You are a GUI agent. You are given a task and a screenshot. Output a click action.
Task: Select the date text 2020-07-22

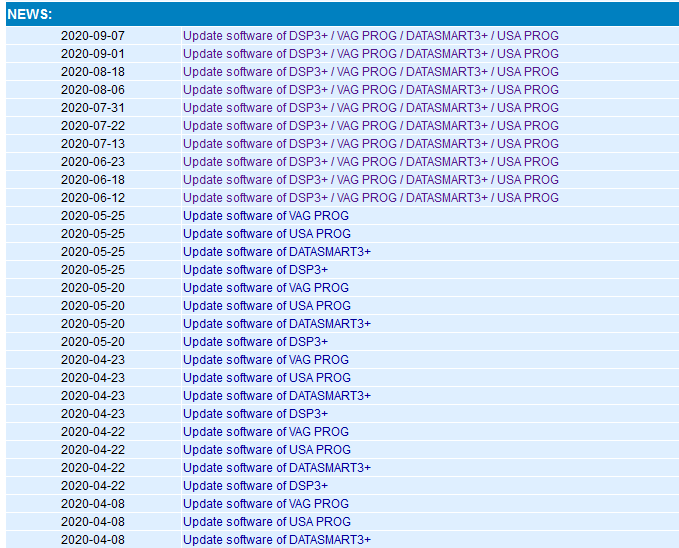(93, 126)
